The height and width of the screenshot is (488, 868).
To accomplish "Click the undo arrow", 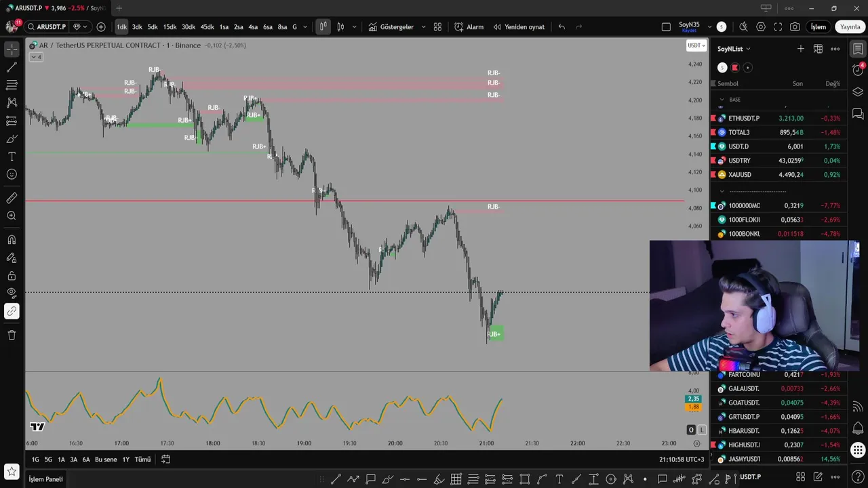I will (561, 27).
